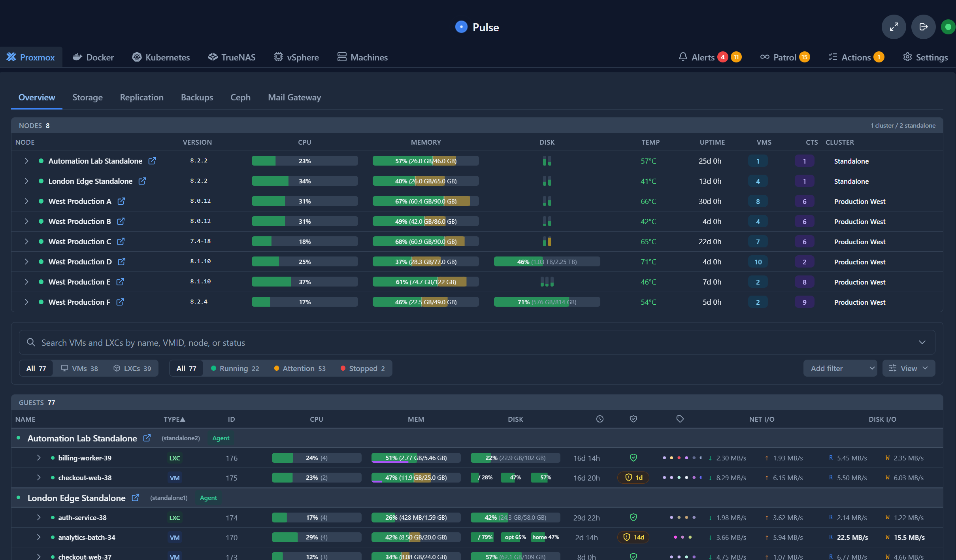Expand the West Production D node row
Image resolution: width=956 pixels, height=560 pixels.
(26, 262)
